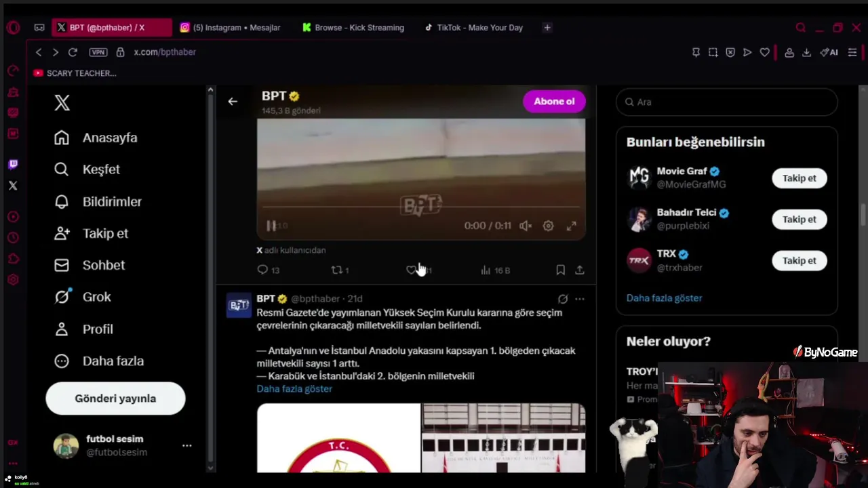Open the browser tab search magnifier icon
This screenshot has width=868, height=488.
(801, 28)
